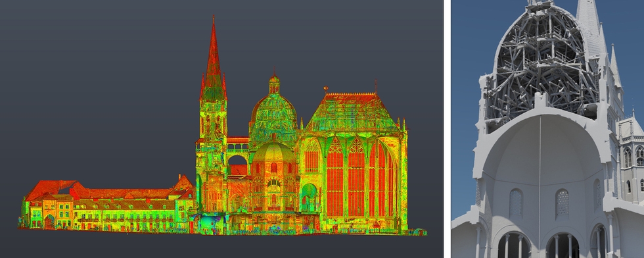Open the gray cutaway dome render

pyautogui.click(x=547, y=129)
